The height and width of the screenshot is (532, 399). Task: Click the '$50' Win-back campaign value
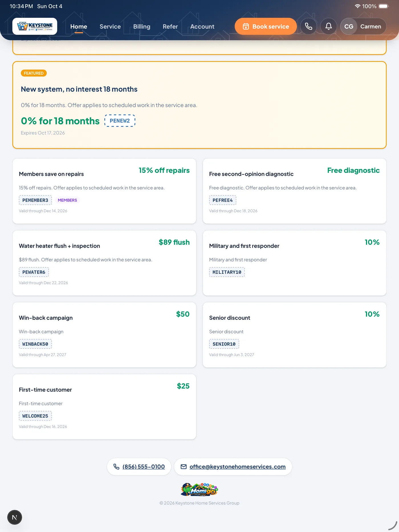[x=183, y=314]
